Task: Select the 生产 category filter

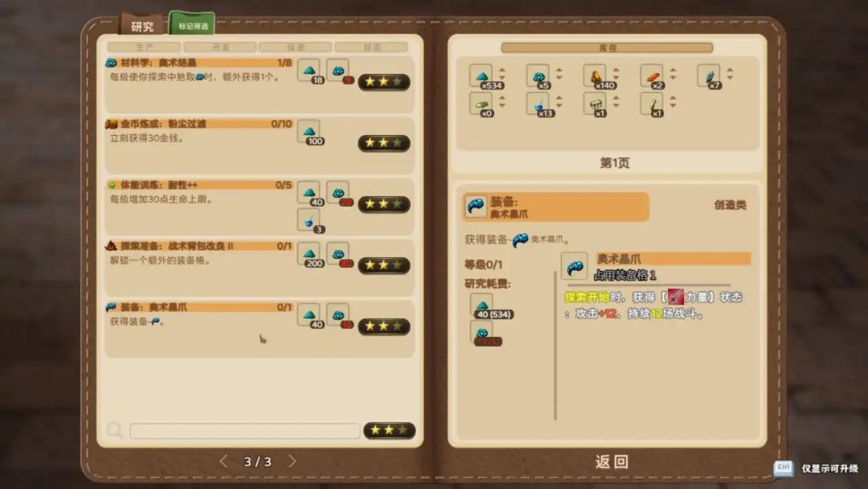Action: [145, 47]
